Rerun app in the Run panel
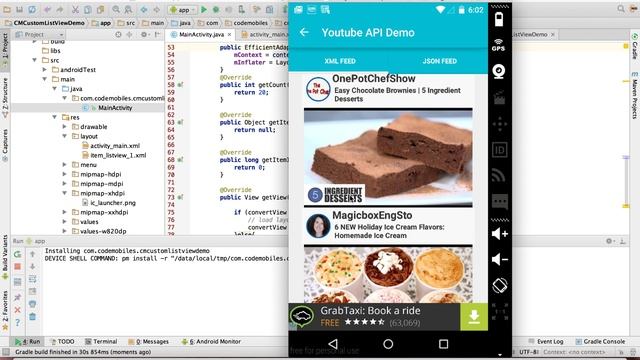 [17, 254]
